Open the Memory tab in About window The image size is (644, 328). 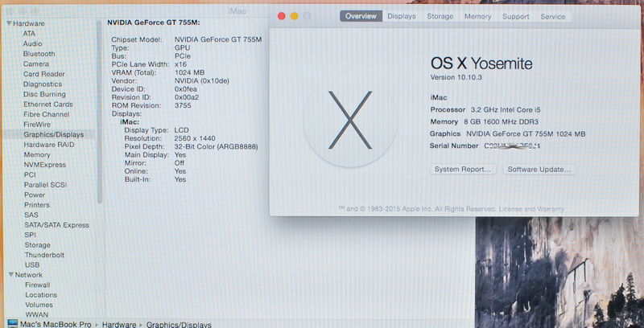point(477,16)
